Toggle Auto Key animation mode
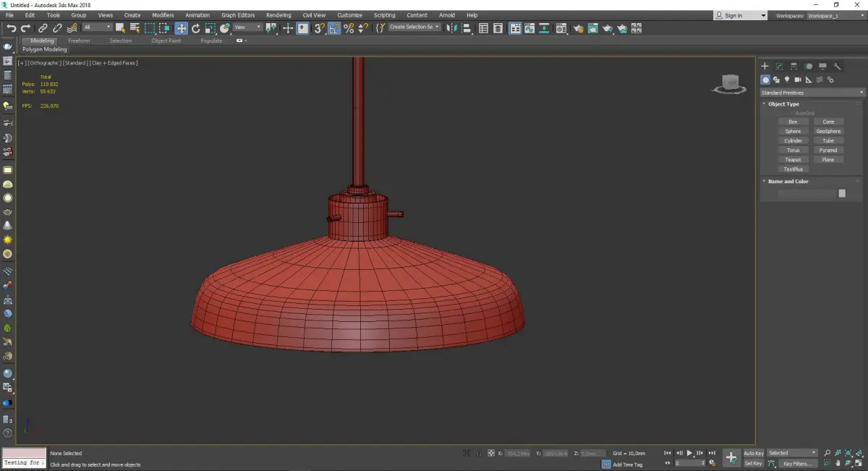Screen dimensions: 868x471 (x=753, y=453)
